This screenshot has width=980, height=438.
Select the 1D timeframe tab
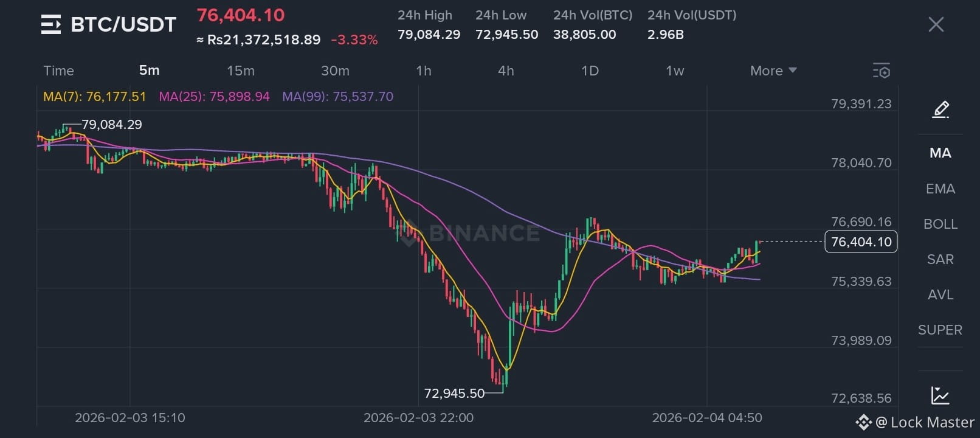(590, 71)
